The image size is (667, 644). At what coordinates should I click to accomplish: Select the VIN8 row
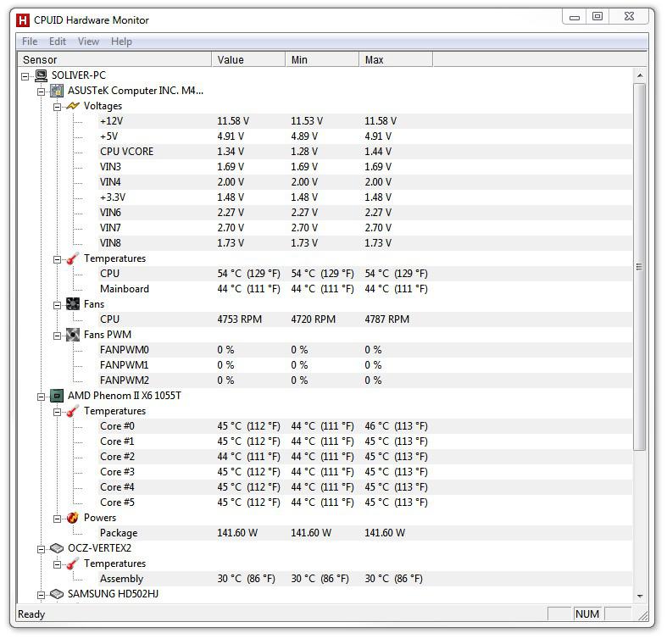point(365,243)
